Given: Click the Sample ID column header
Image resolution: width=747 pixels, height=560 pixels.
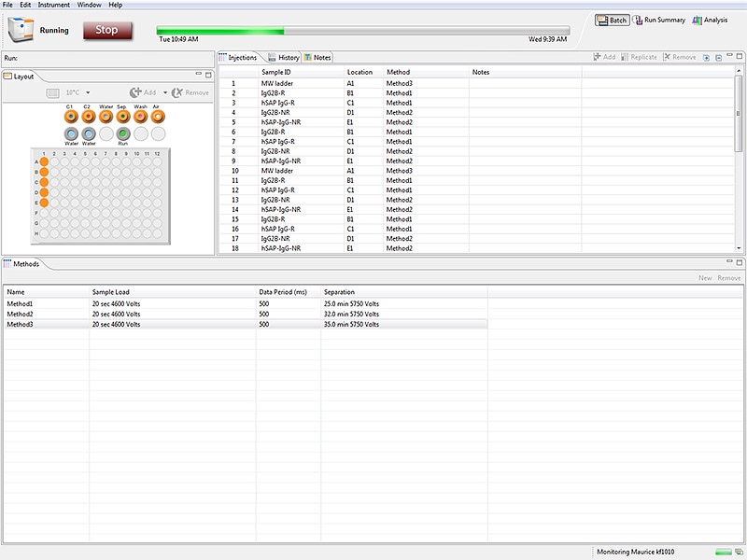Looking at the screenshot, I should coord(301,72).
